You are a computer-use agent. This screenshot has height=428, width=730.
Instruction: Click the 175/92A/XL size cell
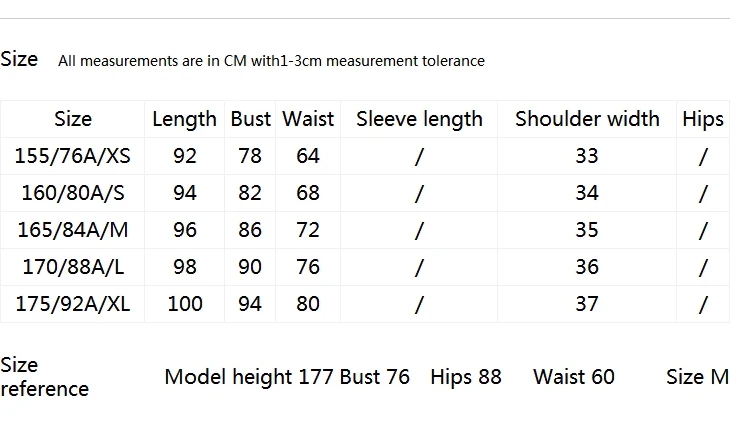73,304
